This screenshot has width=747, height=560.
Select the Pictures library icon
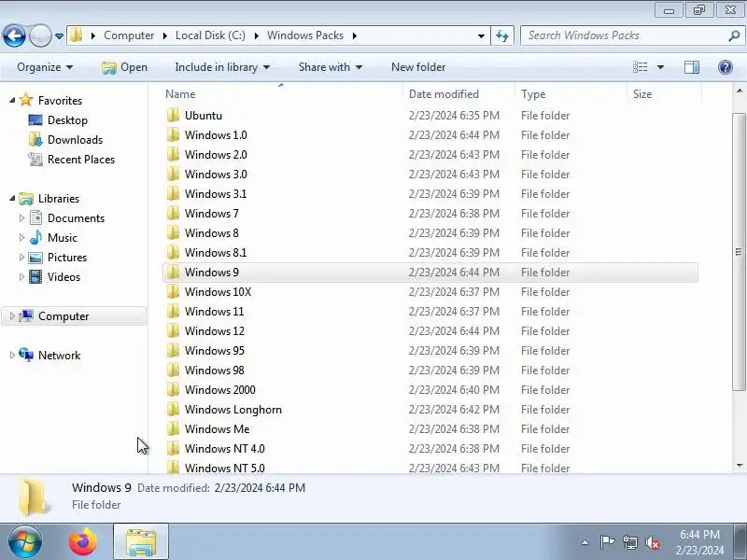tap(35, 258)
